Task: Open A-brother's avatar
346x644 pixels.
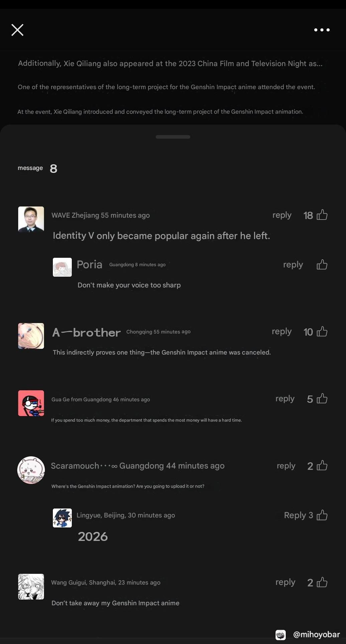Action: (31, 336)
